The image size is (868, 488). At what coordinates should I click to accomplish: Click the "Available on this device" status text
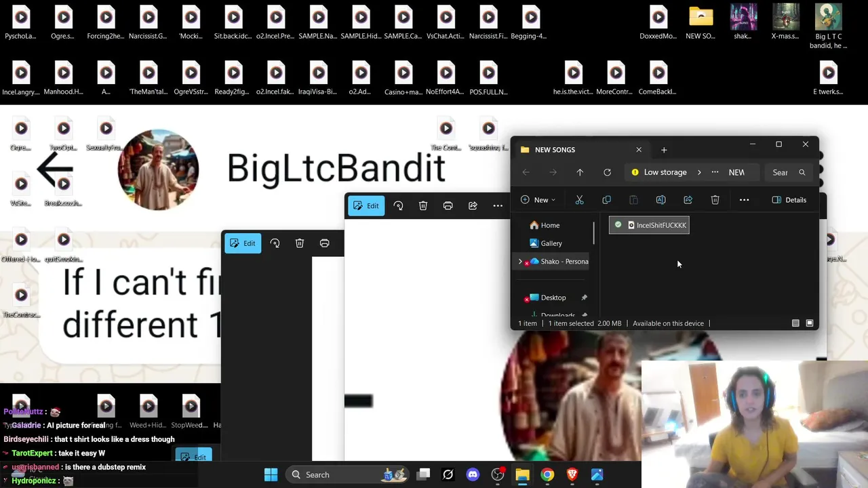[x=668, y=323]
